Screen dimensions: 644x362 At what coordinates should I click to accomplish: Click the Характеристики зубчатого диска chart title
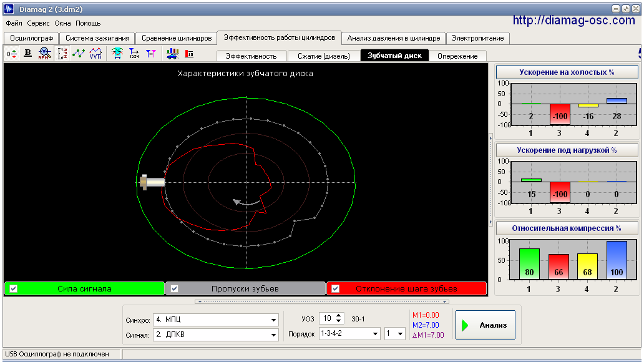tap(245, 74)
